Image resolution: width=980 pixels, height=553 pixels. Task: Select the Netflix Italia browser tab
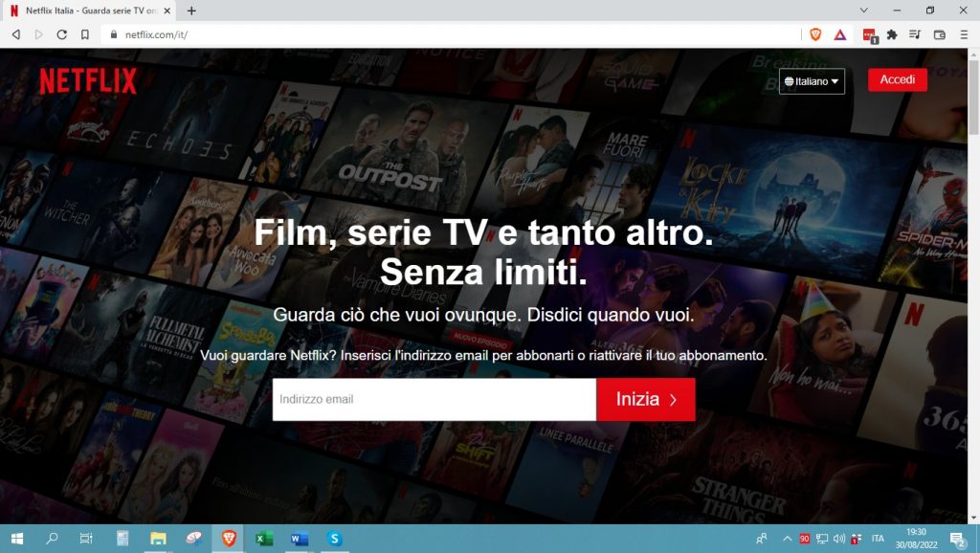pos(86,11)
